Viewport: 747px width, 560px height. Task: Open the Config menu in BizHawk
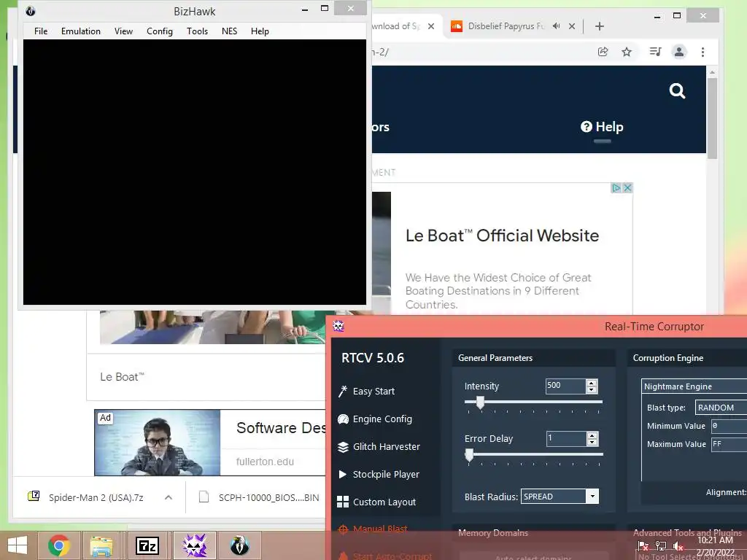tap(159, 31)
